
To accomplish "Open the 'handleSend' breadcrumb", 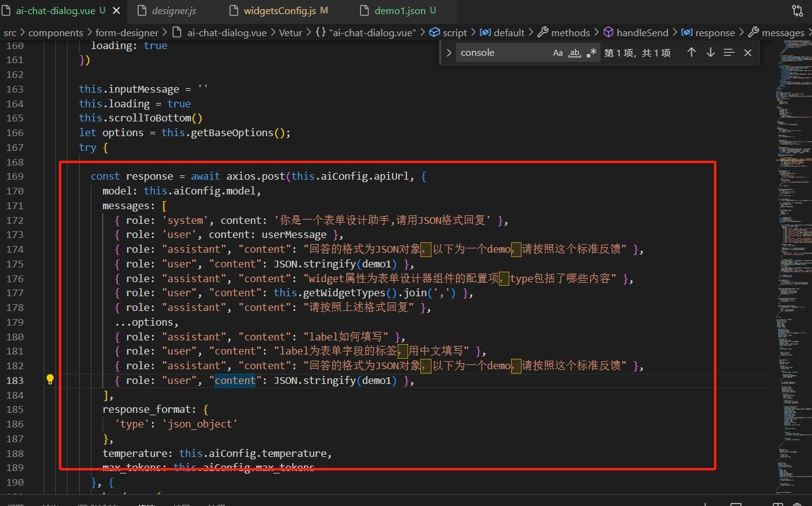I will 636,33.
